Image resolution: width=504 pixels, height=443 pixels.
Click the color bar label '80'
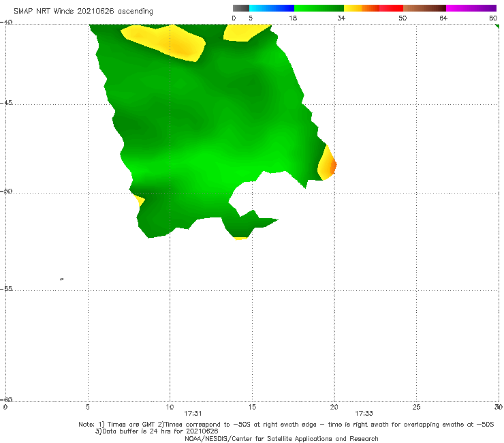tap(493, 18)
